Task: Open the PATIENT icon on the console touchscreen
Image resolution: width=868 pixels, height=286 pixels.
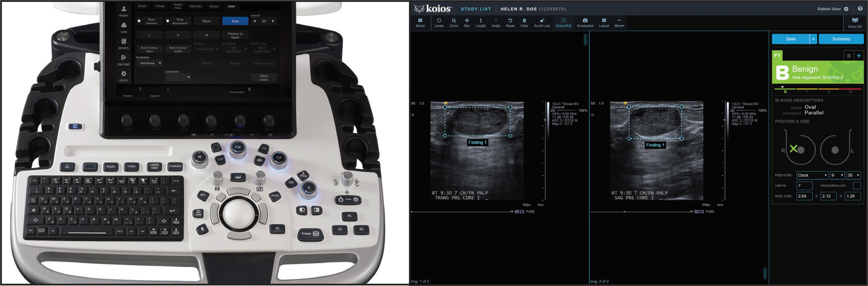Action: click(124, 11)
